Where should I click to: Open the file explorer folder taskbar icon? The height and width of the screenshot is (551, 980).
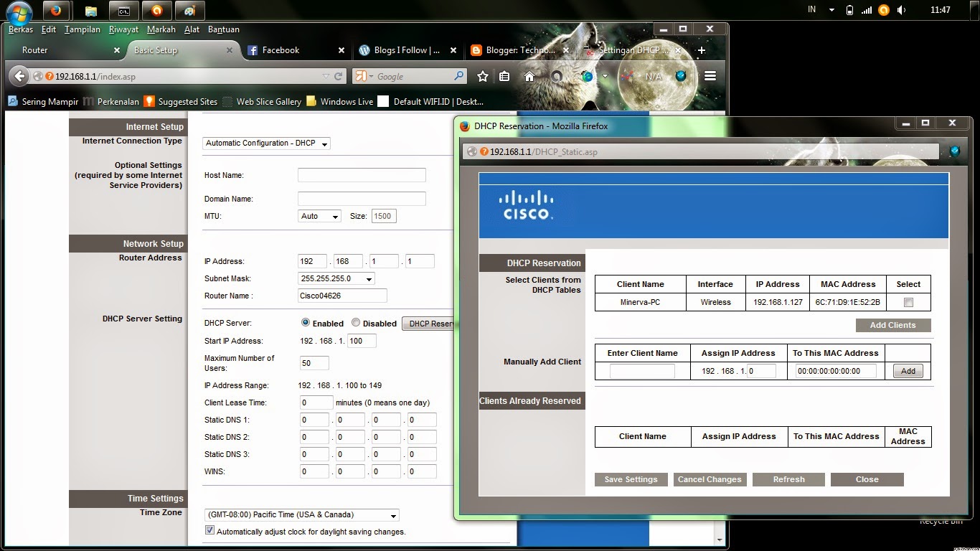(91, 11)
